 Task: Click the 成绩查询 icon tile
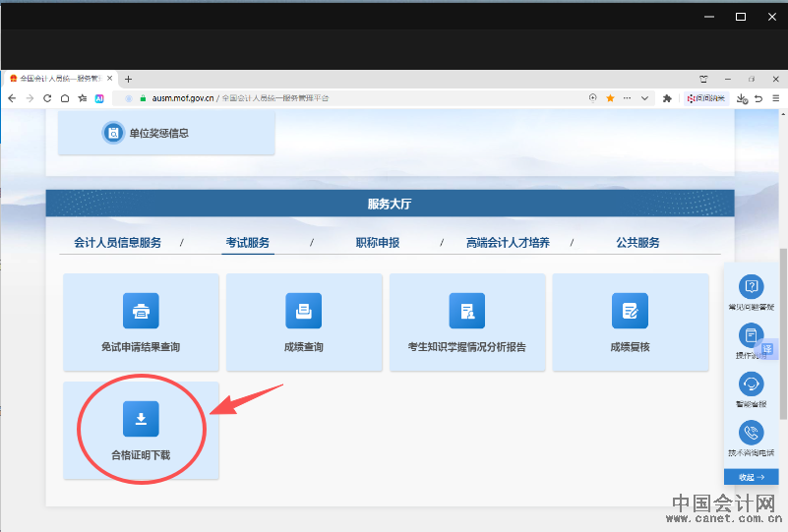pos(304,311)
